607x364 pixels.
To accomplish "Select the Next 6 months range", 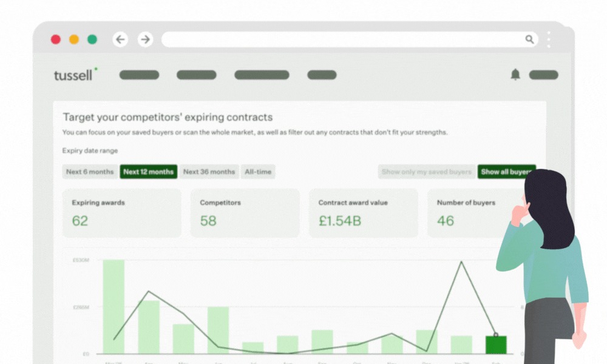I will pos(90,172).
